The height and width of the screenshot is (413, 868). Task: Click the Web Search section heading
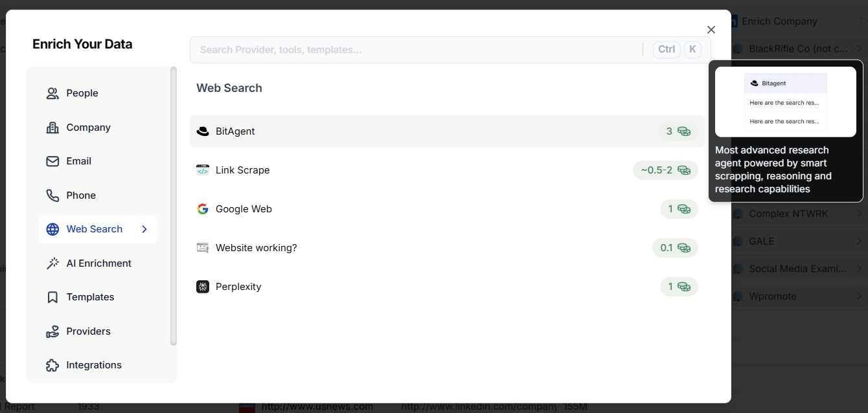tap(229, 88)
